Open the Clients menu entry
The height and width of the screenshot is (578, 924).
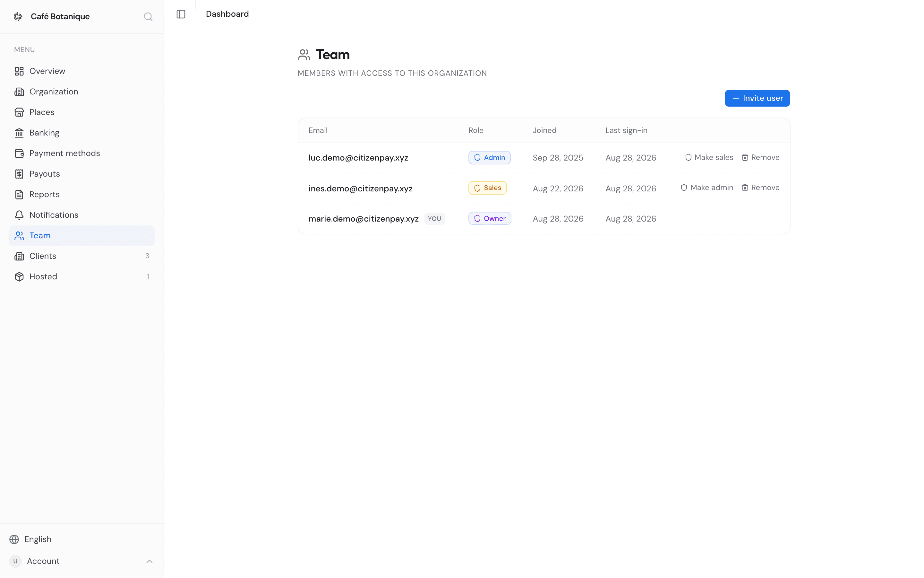coord(82,256)
